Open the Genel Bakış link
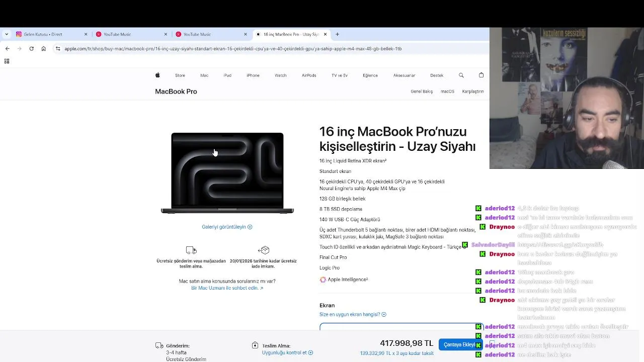 422,92
